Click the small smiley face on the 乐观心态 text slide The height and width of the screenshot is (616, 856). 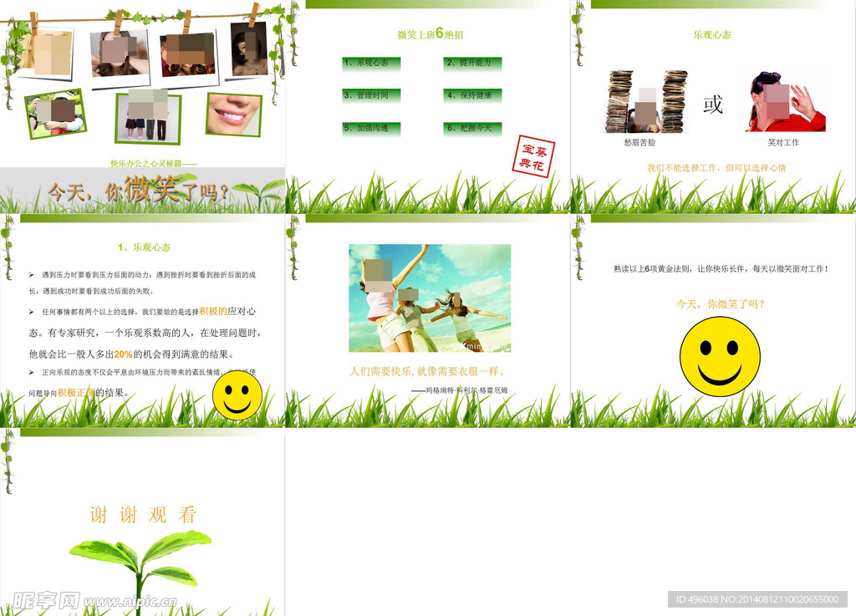(237, 395)
